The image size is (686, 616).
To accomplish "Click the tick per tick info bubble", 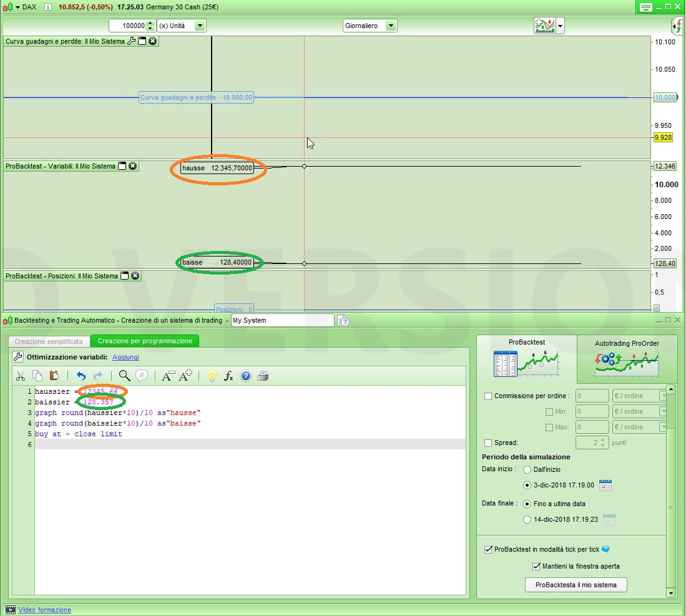I will click(605, 549).
